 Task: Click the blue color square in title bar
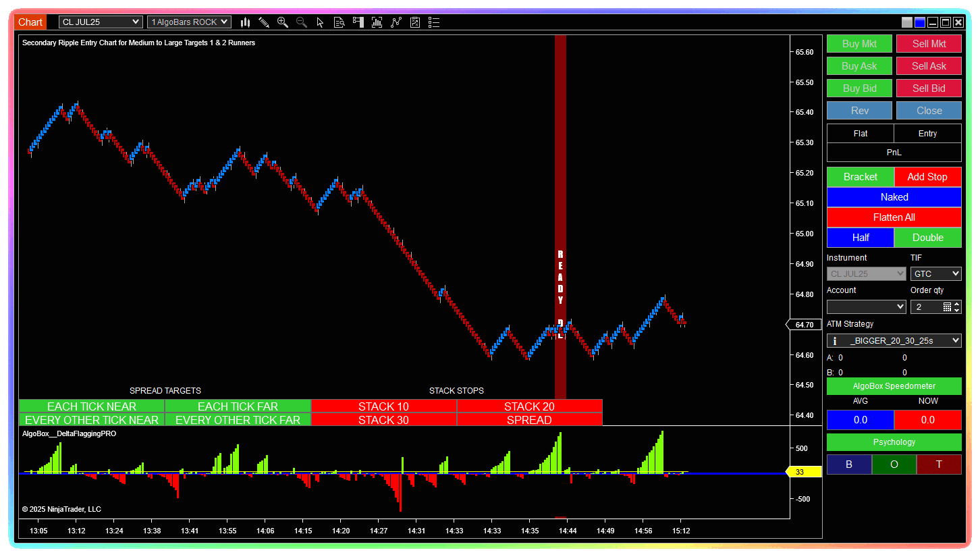pyautogui.click(x=919, y=22)
